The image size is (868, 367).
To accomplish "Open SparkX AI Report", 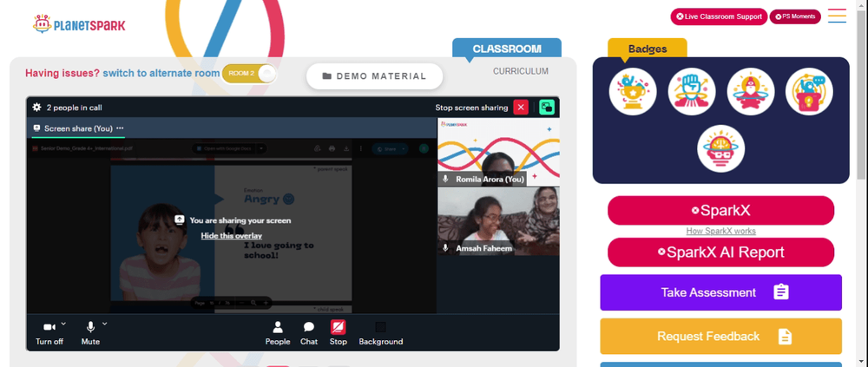I will click(x=720, y=252).
